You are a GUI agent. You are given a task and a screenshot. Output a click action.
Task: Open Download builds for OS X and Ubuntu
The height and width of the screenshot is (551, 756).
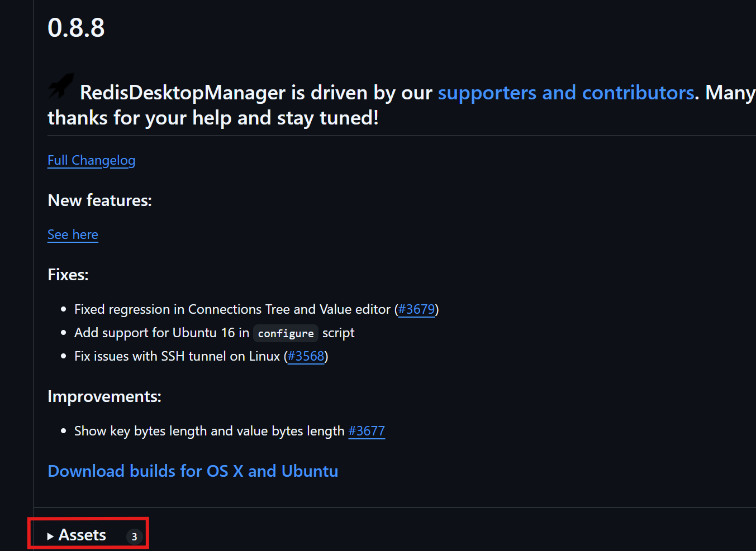(193, 471)
